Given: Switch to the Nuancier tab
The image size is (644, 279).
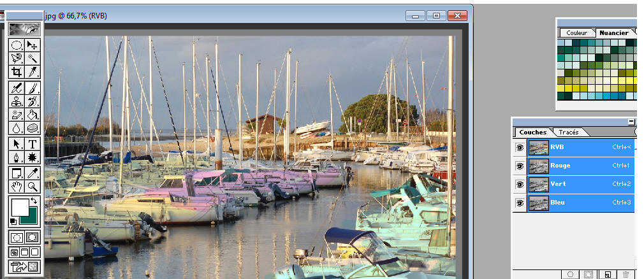Looking at the screenshot, I should pos(614,33).
